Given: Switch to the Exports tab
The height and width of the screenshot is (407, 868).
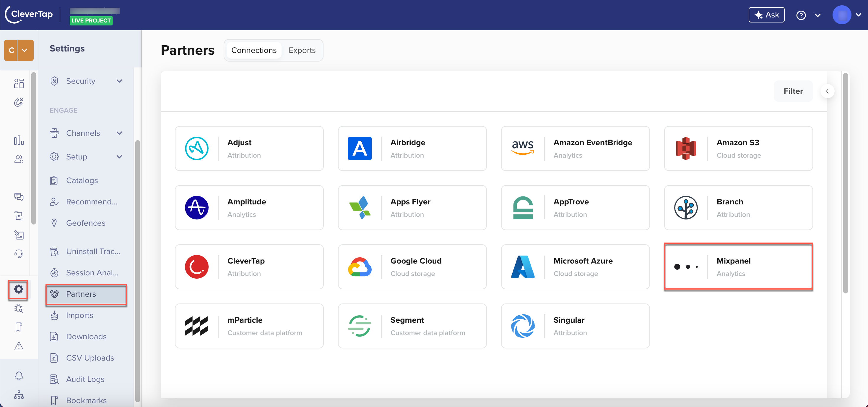Looking at the screenshot, I should (x=302, y=50).
